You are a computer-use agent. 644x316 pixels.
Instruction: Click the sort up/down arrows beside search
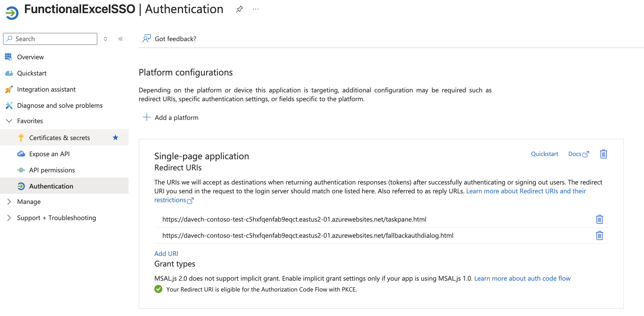click(x=105, y=39)
